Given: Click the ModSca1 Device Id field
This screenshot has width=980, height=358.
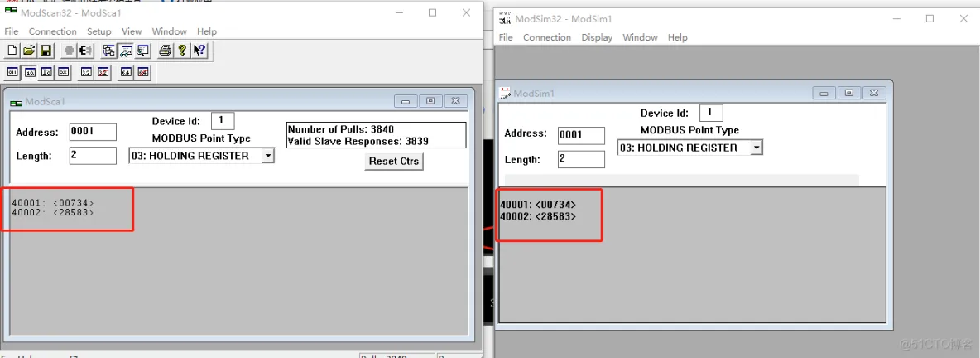Looking at the screenshot, I should pyautogui.click(x=223, y=120).
